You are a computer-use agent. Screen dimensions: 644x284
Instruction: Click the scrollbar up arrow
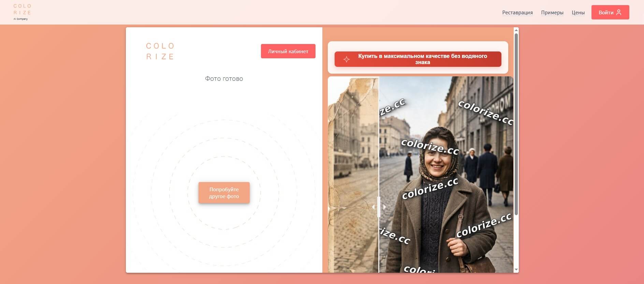click(516, 30)
